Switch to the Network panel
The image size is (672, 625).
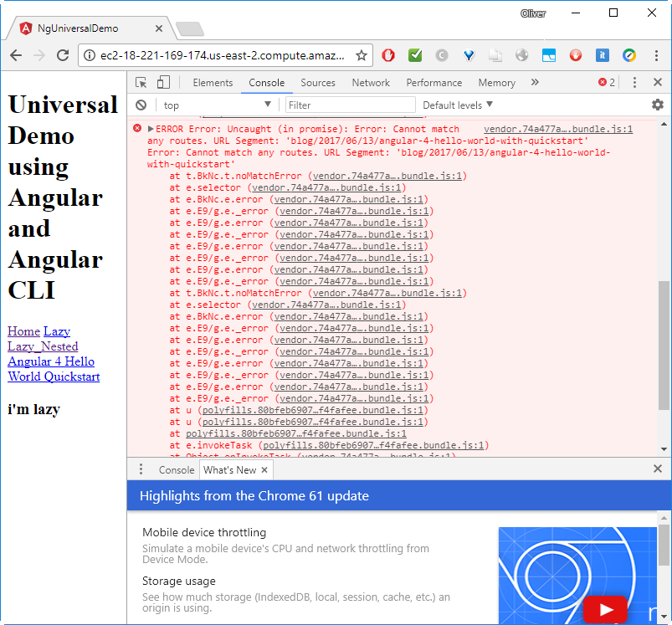pos(371,82)
